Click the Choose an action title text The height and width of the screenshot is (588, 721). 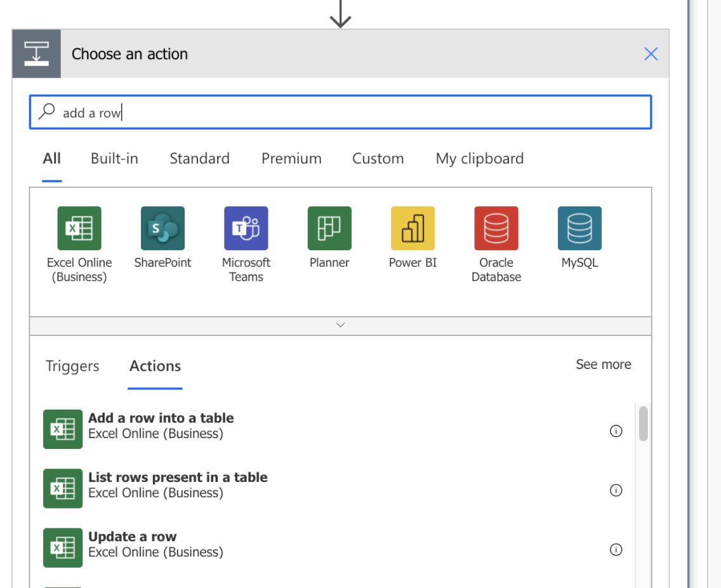coord(129,54)
